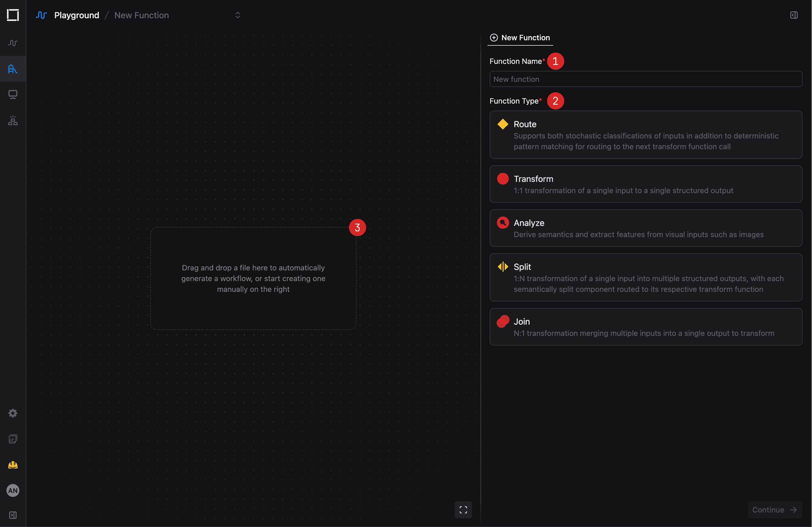Choose the Analyze function type
This screenshot has width=812, height=527.
(645, 228)
